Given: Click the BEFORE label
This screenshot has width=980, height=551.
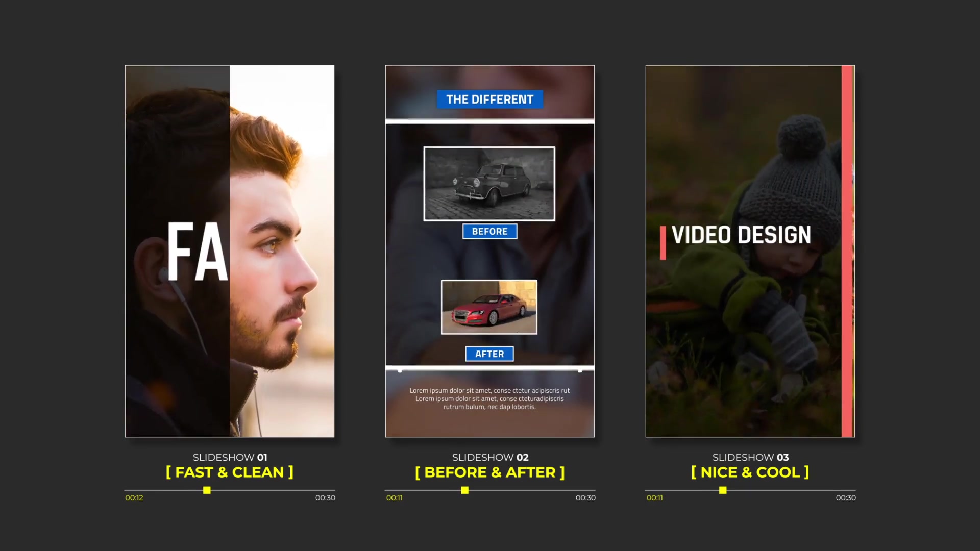Looking at the screenshot, I should click(x=490, y=232).
